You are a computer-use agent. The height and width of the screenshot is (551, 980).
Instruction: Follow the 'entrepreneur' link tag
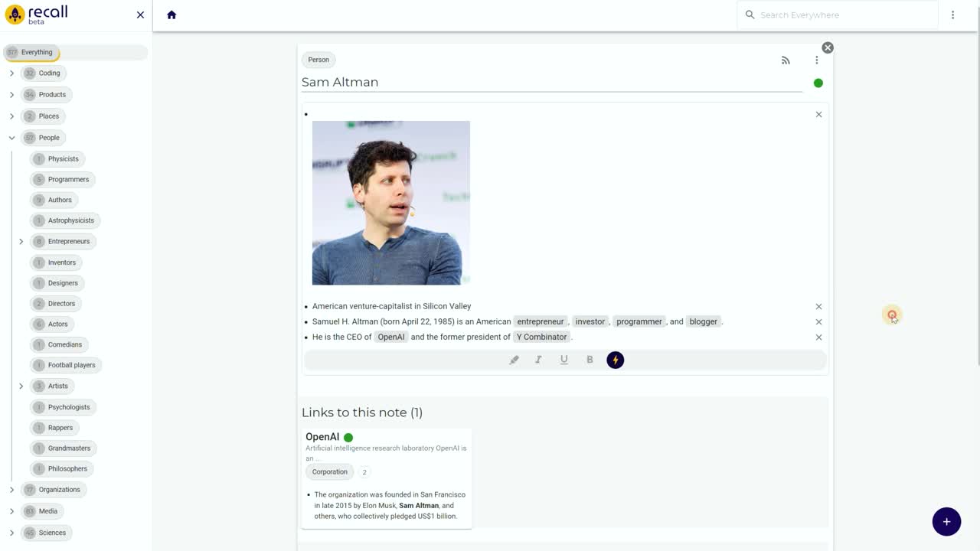point(541,321)
